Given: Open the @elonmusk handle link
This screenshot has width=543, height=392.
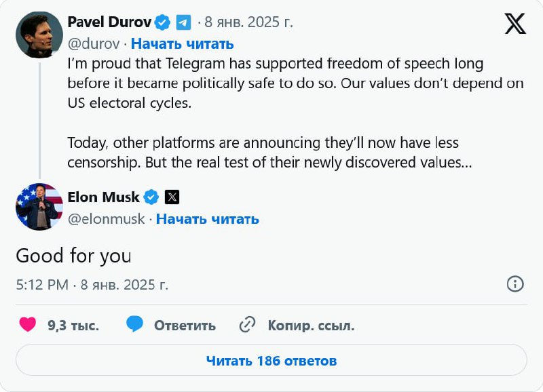Looking at the screenshot, I should (107, 219).
